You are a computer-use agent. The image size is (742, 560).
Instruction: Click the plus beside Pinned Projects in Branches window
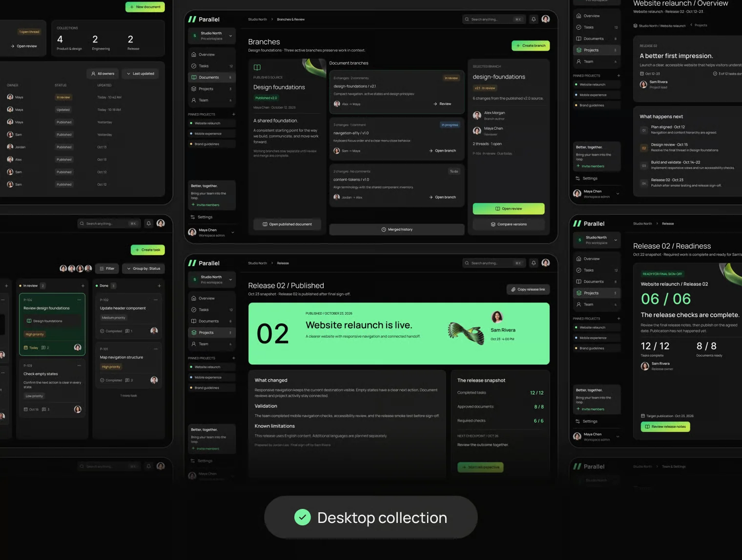(x=233, y=114)
